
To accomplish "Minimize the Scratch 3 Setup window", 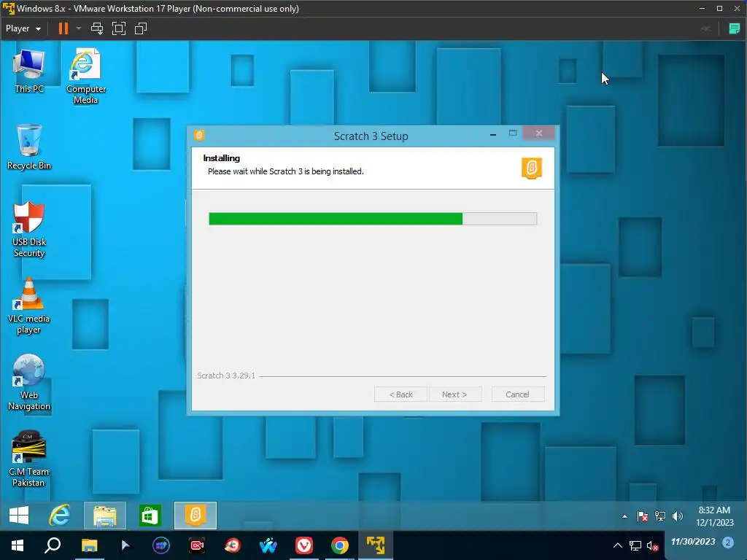I will pyautogui.click(x=493, y=135).
